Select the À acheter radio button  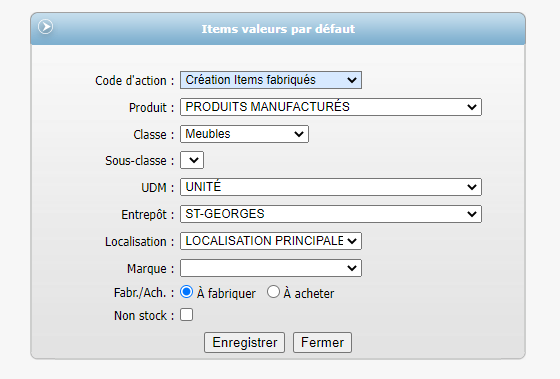(273, 292)
